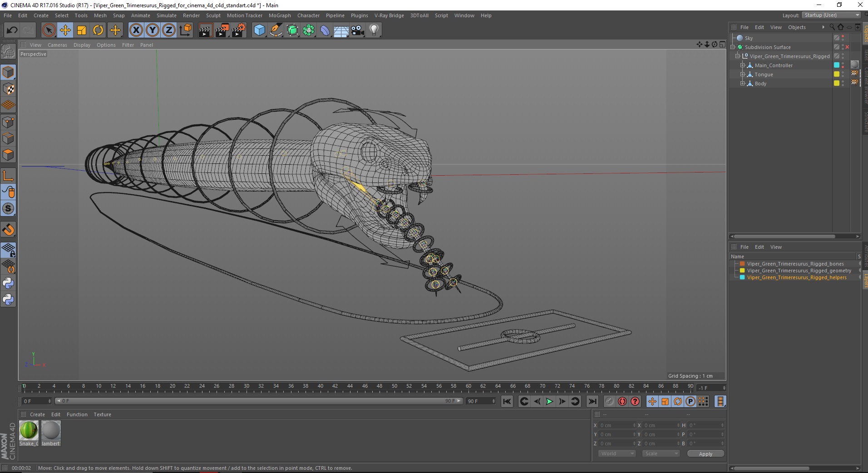The width and height of the screenshot is (868, 473).
Task: Toggle Subdivision Surface enable check
Action: (847, 47)
